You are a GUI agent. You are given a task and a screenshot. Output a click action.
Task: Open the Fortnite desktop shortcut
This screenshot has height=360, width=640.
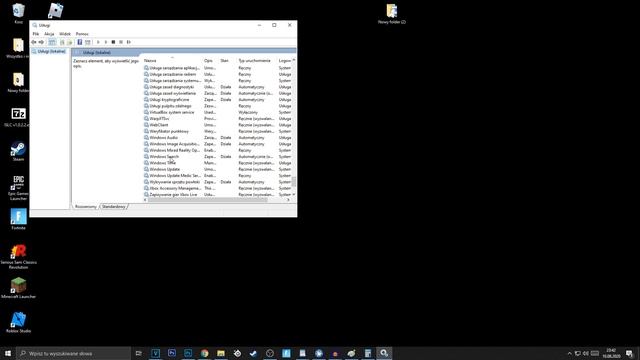[x=18, y=219]
